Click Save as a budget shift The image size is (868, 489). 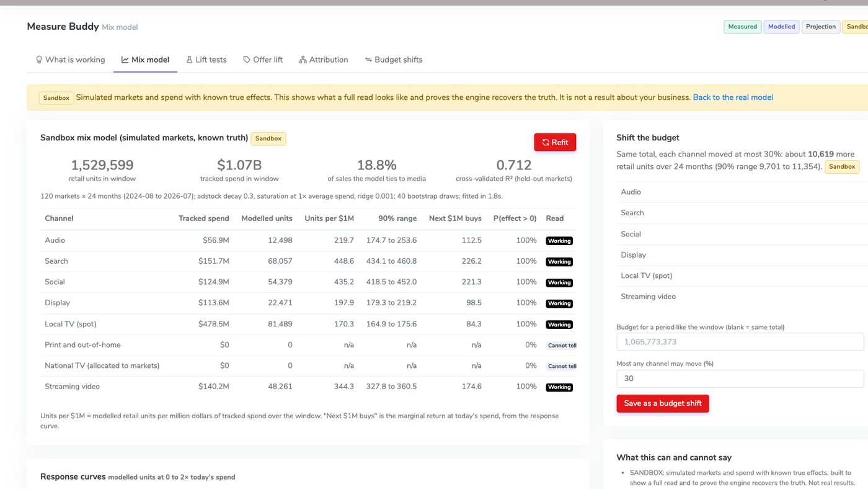[x=663, y=403]
